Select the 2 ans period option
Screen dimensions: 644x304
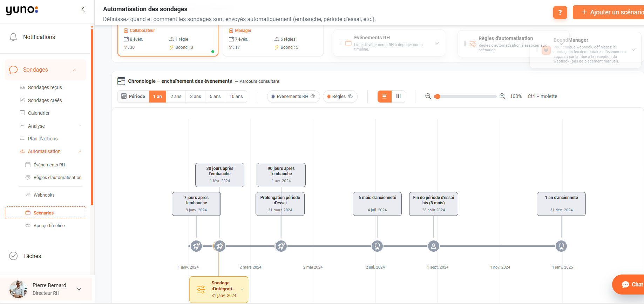[176, 97]
